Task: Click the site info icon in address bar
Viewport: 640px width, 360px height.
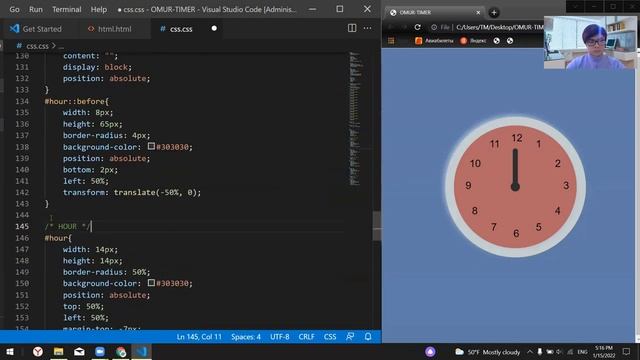Action: pyautogui.click(x=434, y=27)
